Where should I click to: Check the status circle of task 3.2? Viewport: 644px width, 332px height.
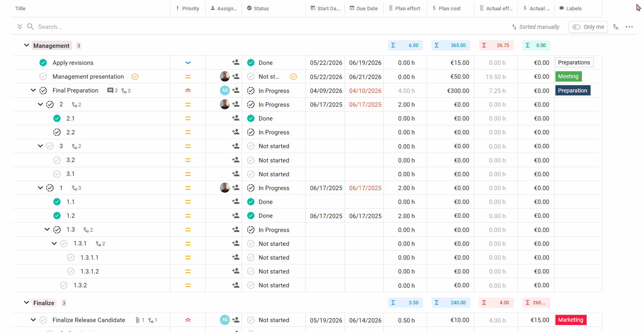tap(57, 160)
